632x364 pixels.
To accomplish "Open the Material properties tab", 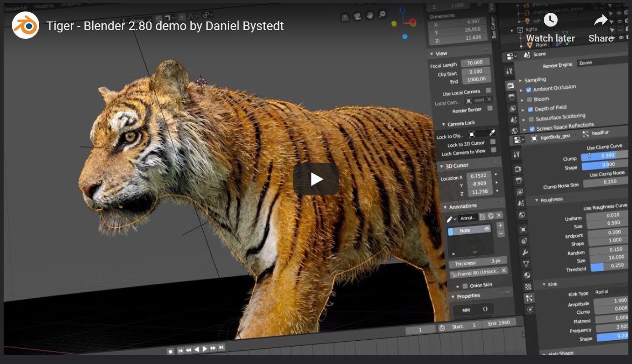I will tap(527, 275).
